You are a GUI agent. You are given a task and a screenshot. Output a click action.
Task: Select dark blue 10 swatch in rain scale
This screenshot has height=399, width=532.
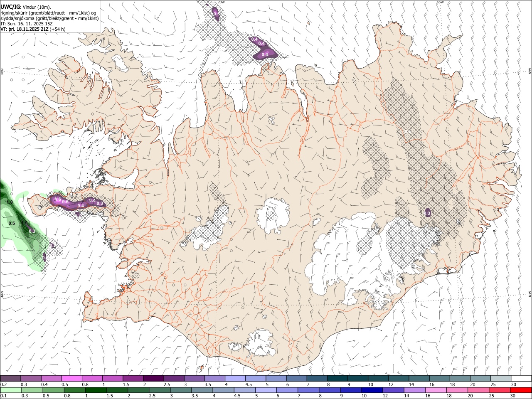pyautogui.click(x=372, y=390)
